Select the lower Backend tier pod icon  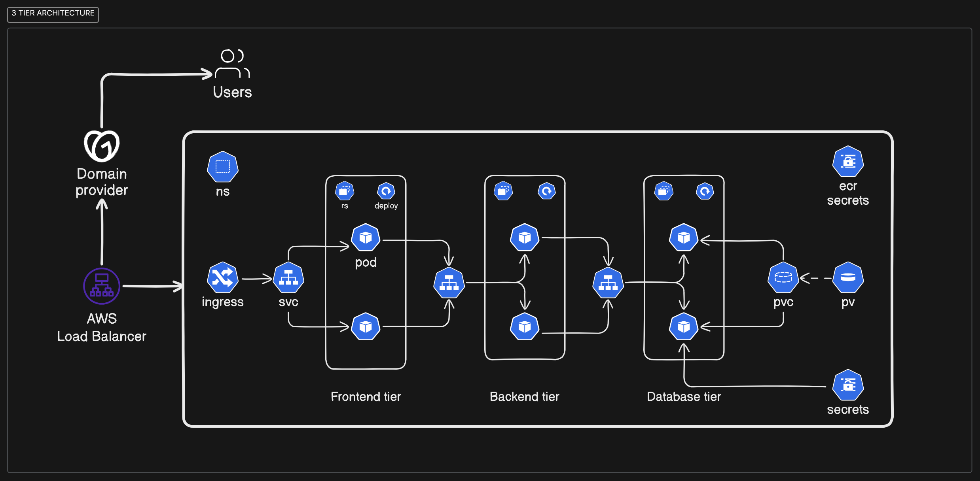point(525,326)
